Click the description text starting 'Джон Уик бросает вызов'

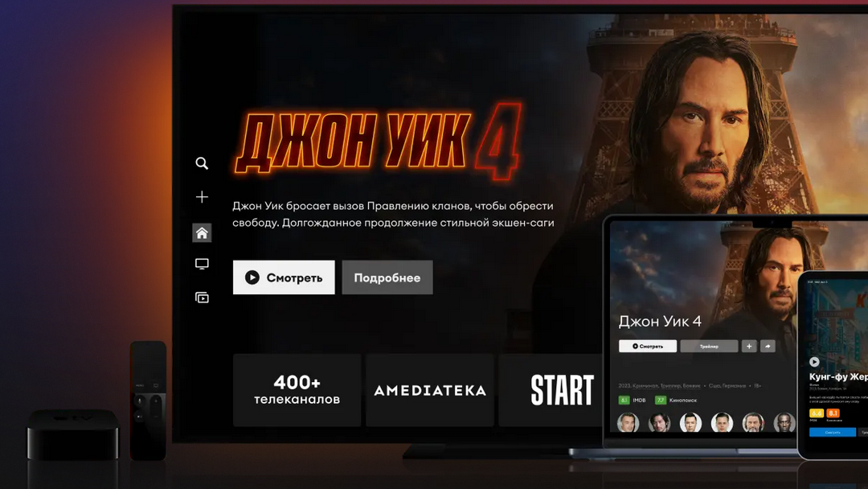(393, 214)
